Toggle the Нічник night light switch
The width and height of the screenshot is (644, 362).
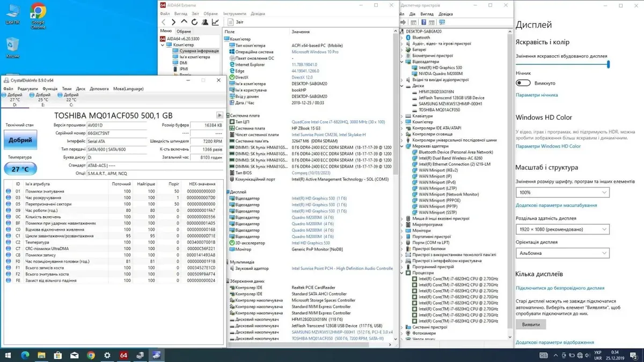(523, 83)
